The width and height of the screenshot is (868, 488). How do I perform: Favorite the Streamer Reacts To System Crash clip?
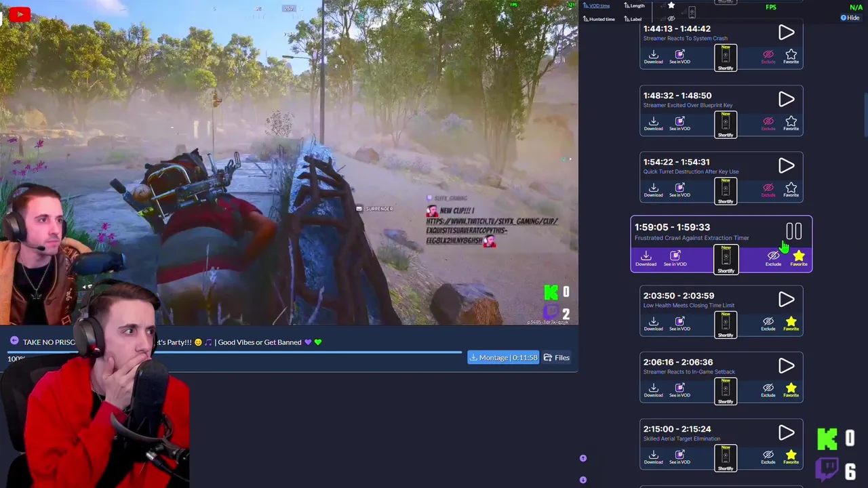pos(791,57)
